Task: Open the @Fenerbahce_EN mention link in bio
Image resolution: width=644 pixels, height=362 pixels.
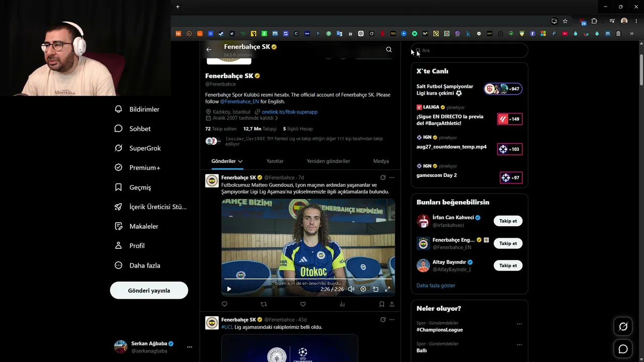Action: (x=239, y=102)
